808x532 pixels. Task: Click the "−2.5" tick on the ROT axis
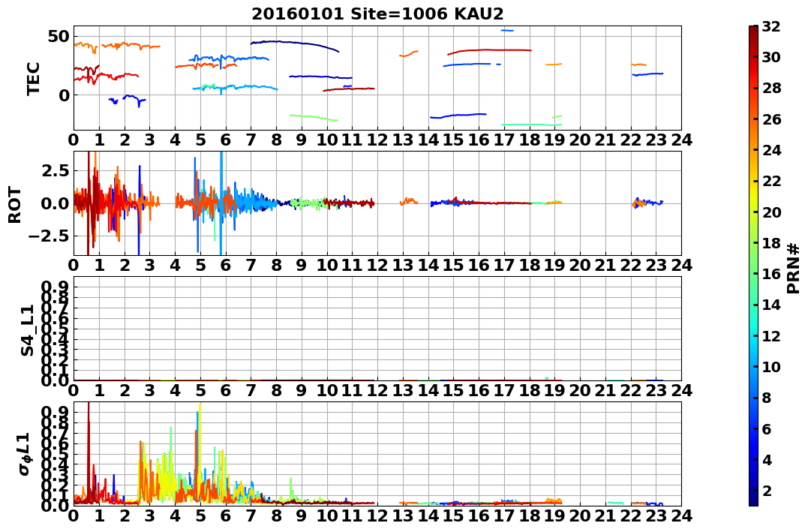[x=50, y=236]
